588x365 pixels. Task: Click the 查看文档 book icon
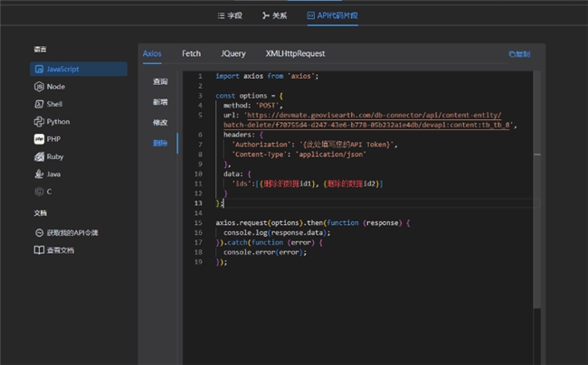click(39, 250)
